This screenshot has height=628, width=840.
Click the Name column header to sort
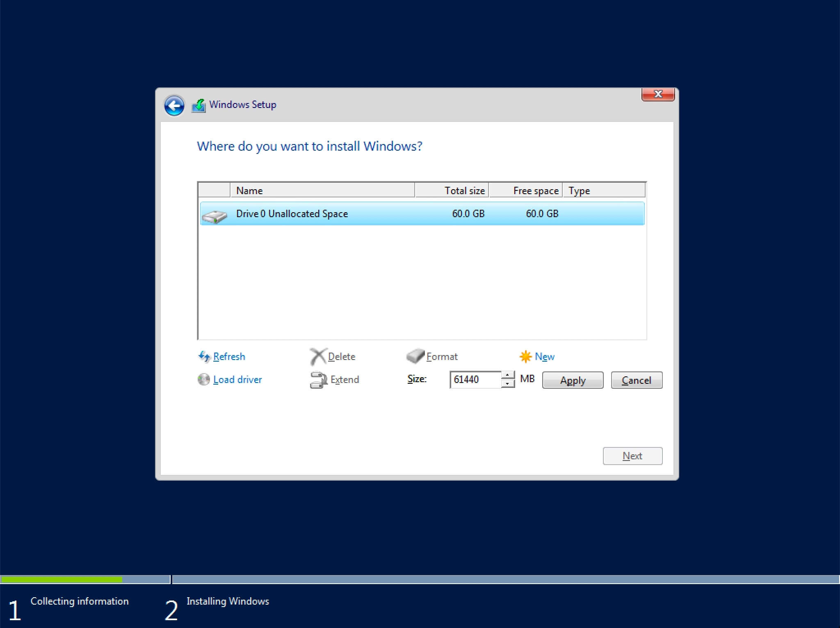[x=322, y=190]
